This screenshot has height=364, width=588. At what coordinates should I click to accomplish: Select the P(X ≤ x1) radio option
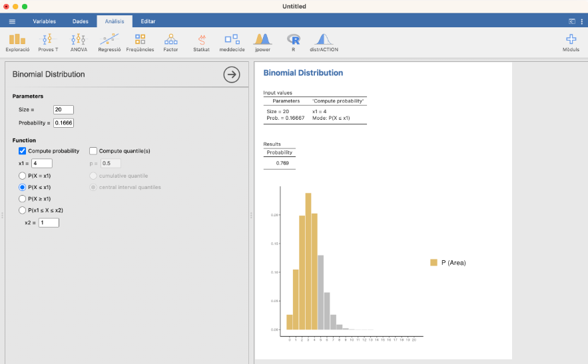click(23, 187)
